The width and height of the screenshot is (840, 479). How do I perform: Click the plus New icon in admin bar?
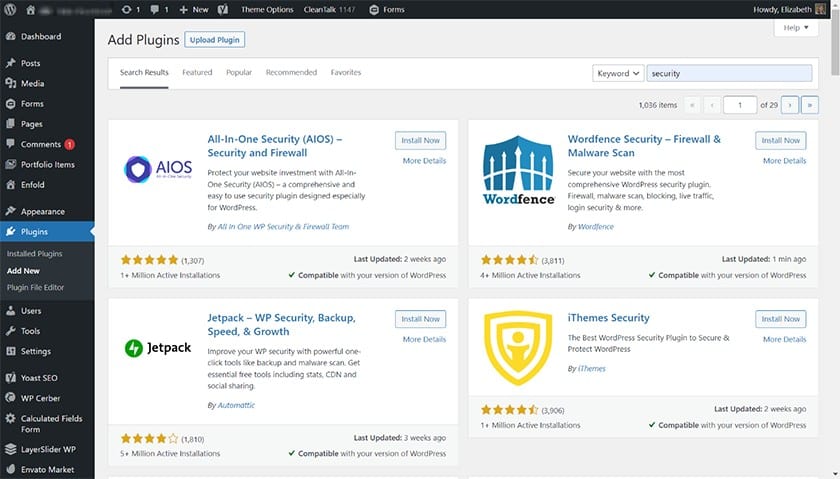(x=183, y=10)
